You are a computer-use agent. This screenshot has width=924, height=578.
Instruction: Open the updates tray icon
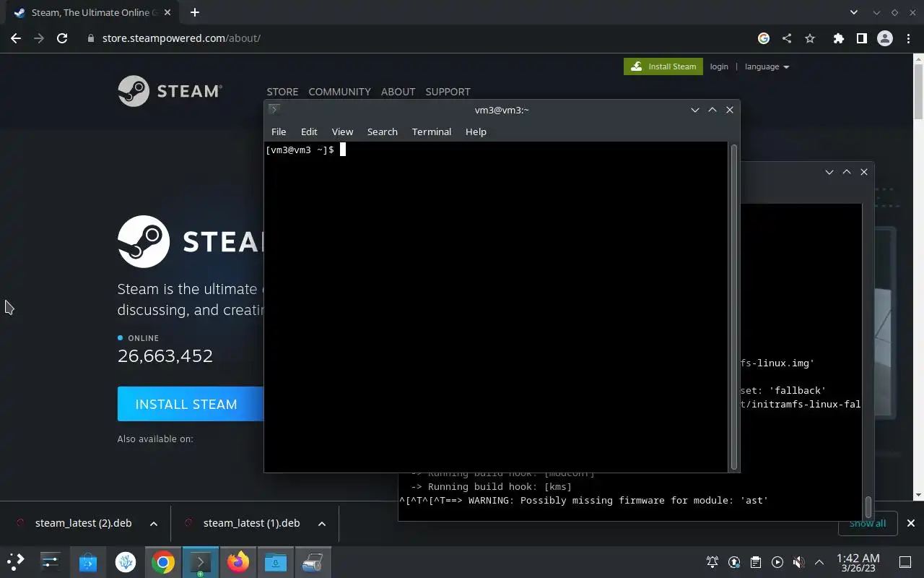point(734,562)
